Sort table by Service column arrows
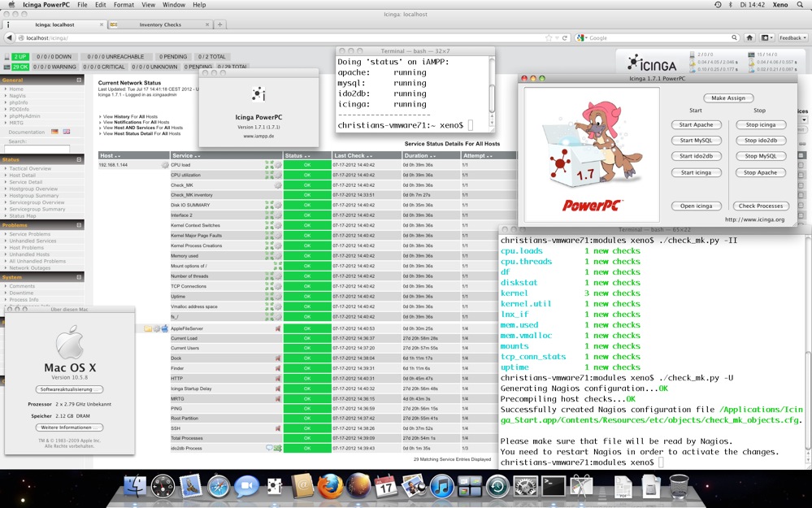812x508 pixels. click(x=198, y=156)
